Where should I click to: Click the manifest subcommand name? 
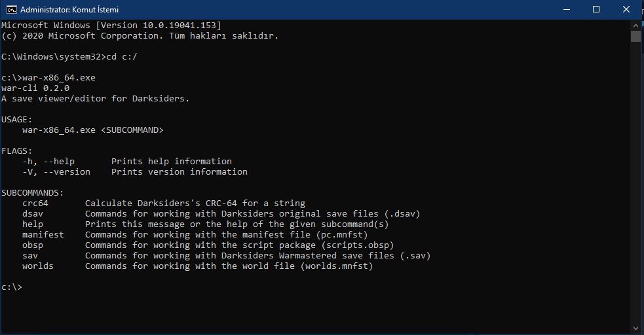point(43,235)
